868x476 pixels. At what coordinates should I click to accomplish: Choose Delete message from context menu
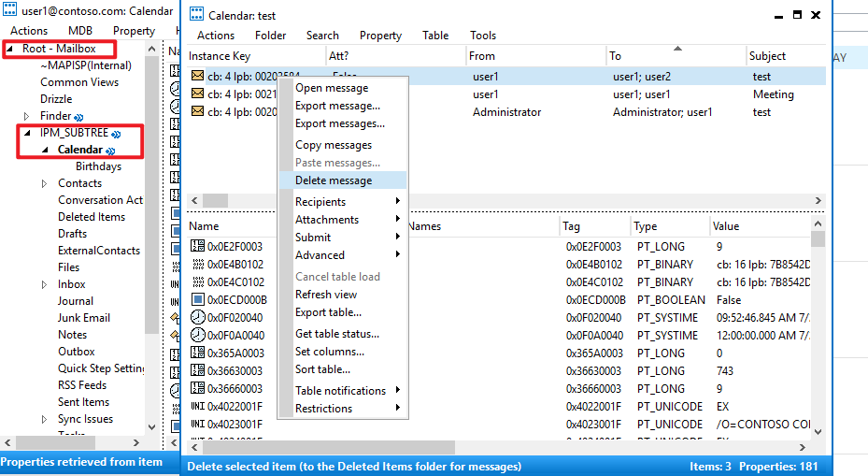click(343, 180)
